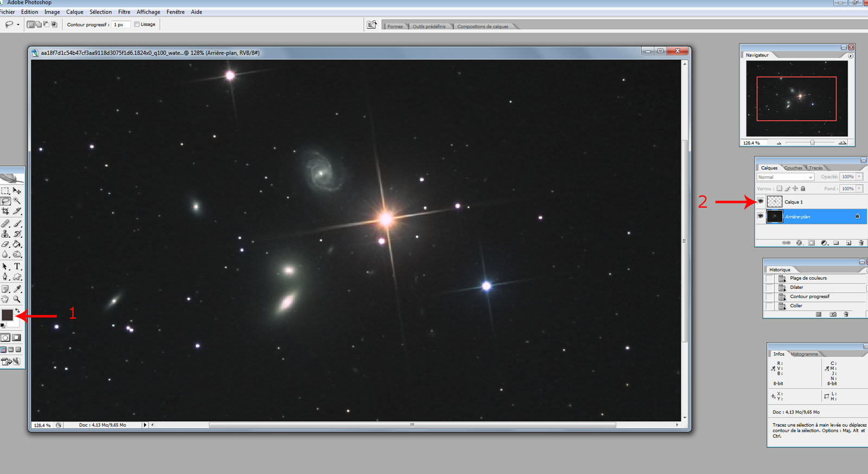Select the Crop tool
The image size is (868, 474).
[5, 211]
